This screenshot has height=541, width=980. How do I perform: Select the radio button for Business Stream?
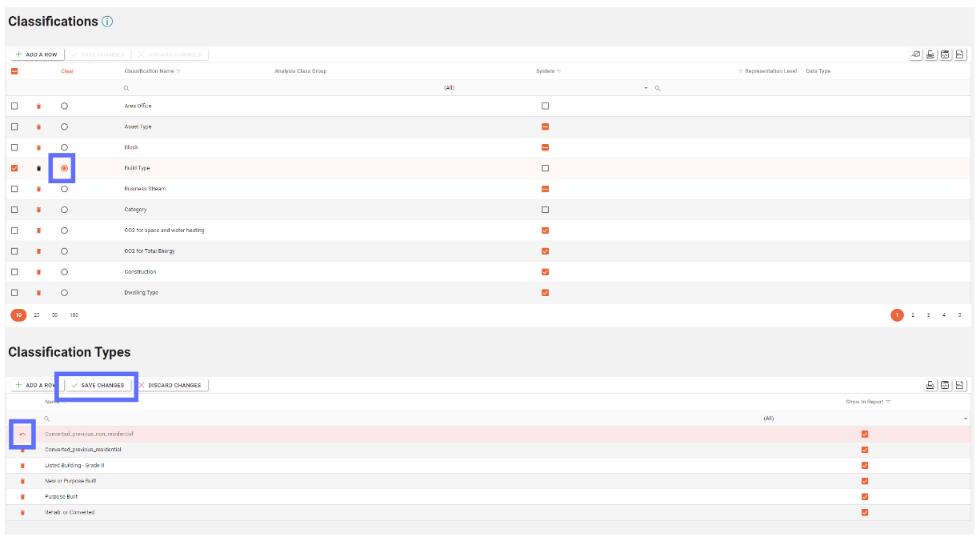(x=64, y=189)
